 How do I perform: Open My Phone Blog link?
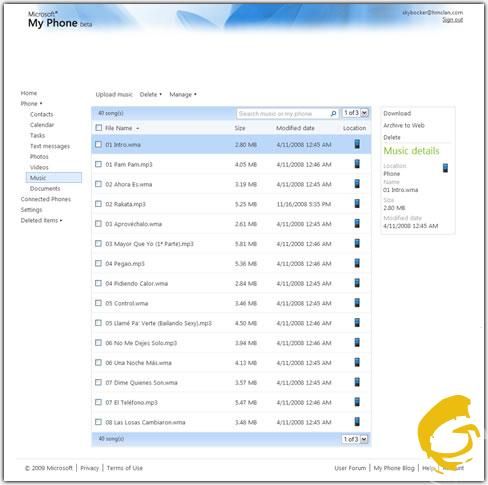point(394,468)
